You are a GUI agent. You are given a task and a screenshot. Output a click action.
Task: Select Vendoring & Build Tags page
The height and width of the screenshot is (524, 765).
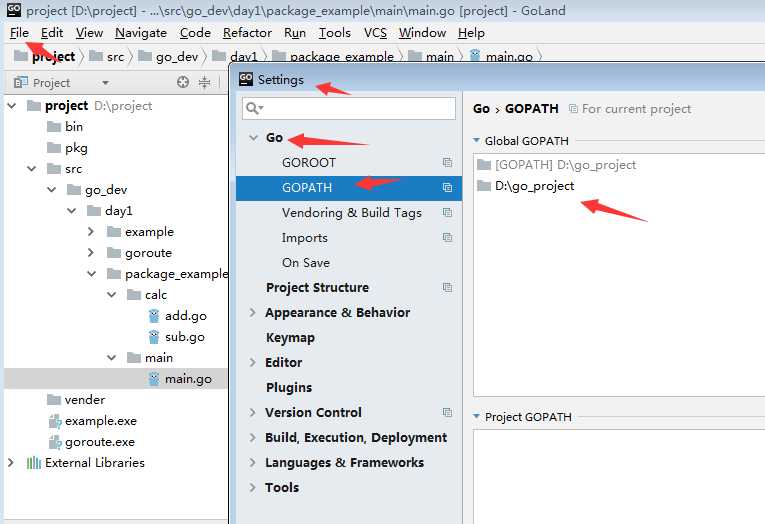[352, 213]
